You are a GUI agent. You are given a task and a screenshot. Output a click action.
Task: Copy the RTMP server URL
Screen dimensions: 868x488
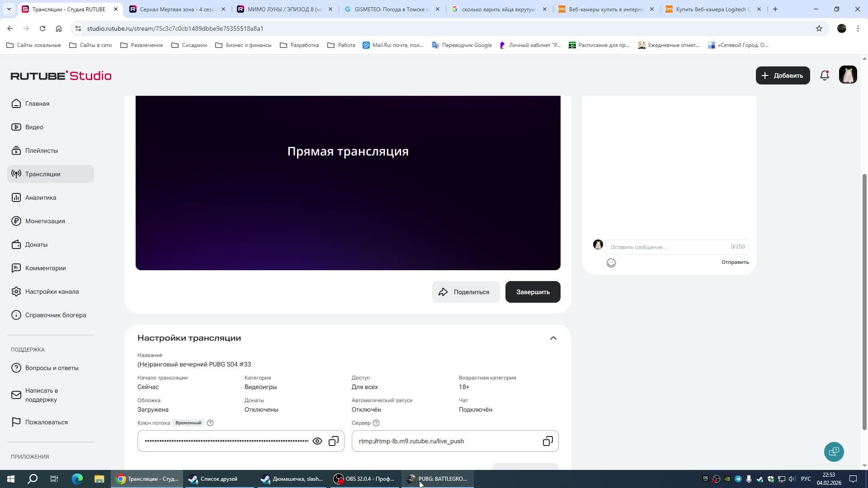pyautogui.click(x=547, y=441)
